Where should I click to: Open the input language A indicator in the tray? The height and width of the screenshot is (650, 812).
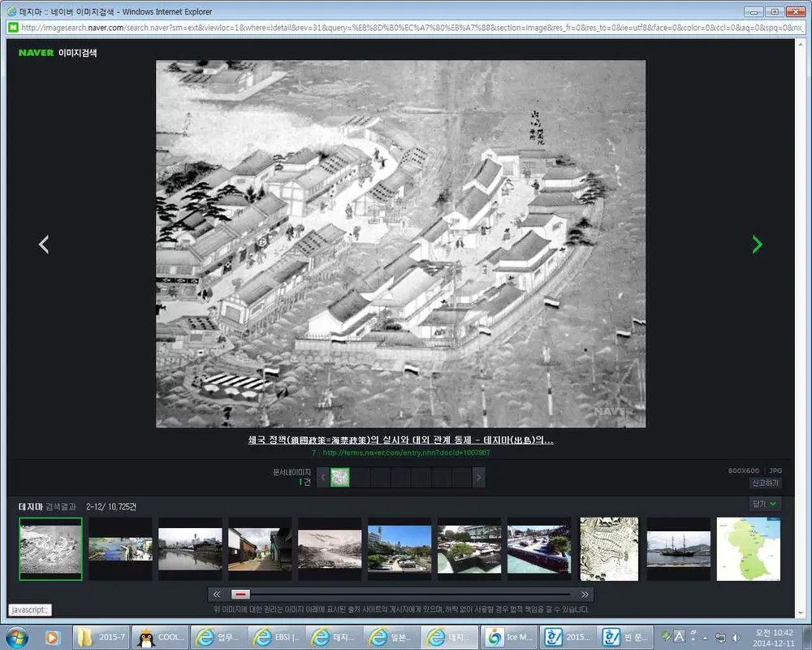tap(680, 636)
